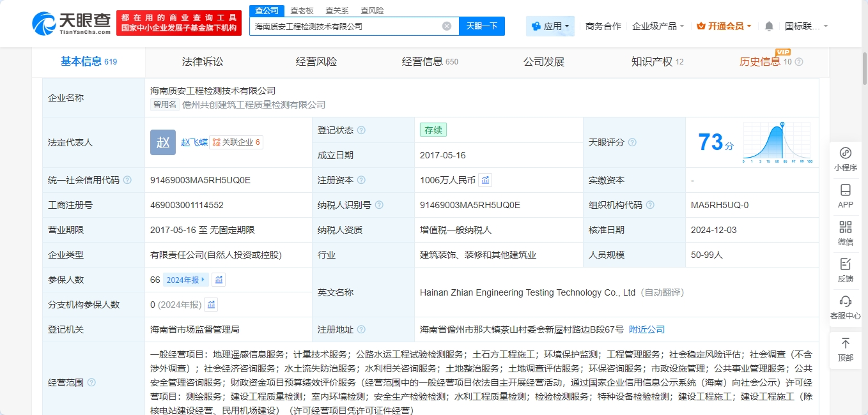Open the APP download icon
The image size is (868, 415).
[845, 196]
